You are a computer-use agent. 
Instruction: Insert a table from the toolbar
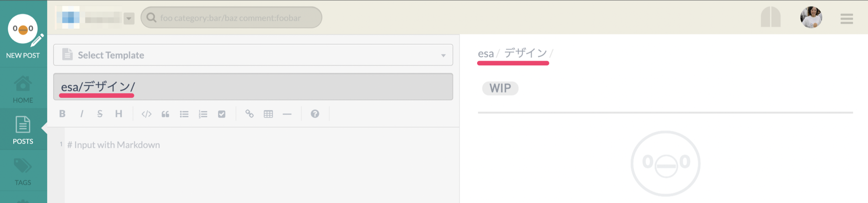click(x=268, y=114)
